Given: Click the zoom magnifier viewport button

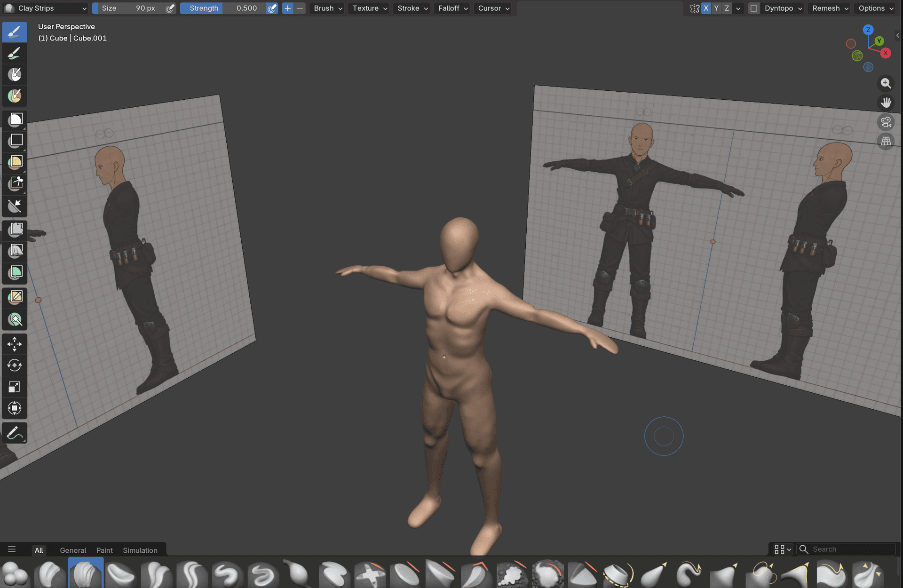Looking at the screenshot, I should [x=886, y=83].
